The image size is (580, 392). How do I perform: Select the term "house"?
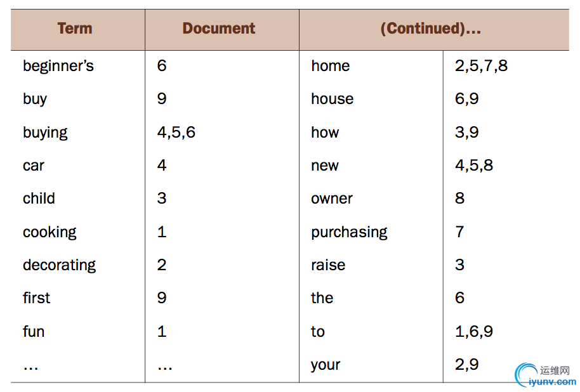332,99
